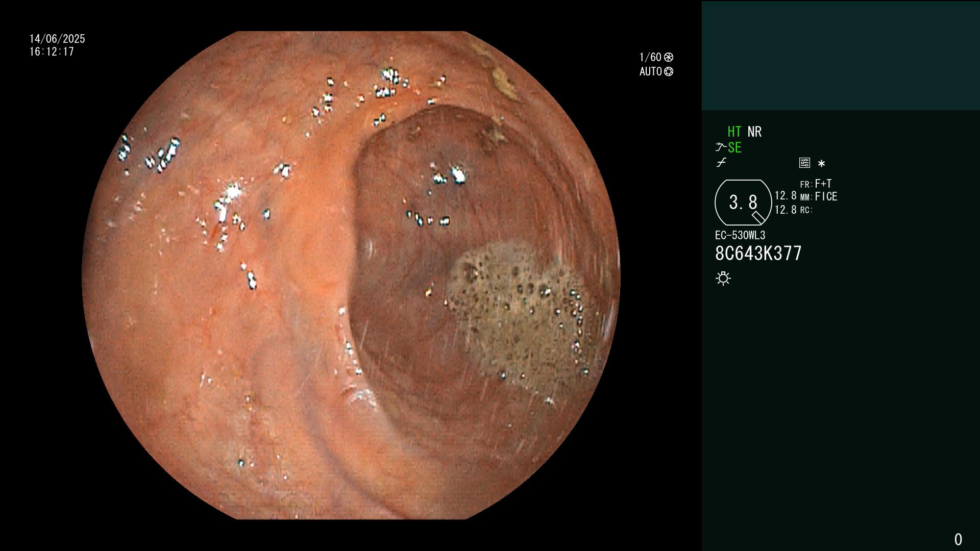
Task: Click the serial number 8C643K377
Action: click(x=758, y=254)
